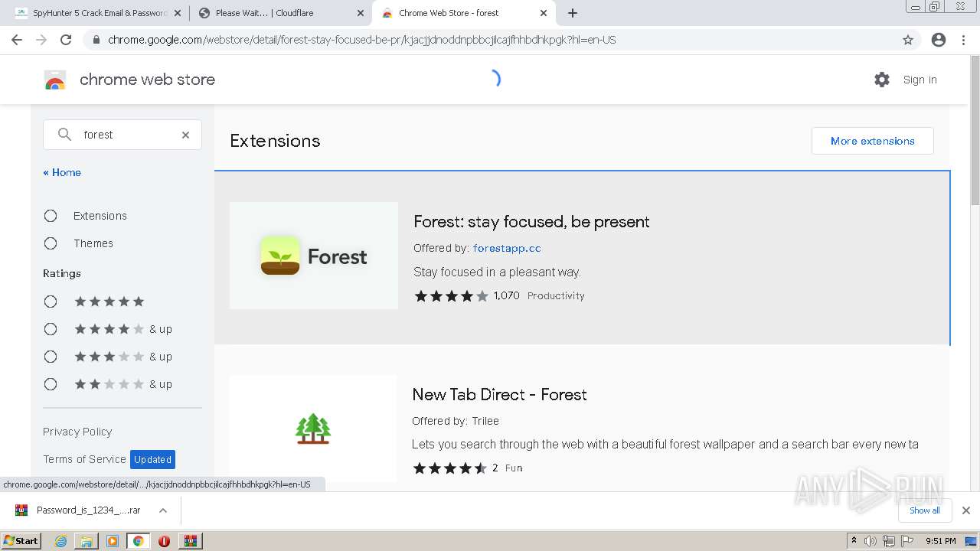Click the Action Center flag icon
Viewport: 980px width, 551px height.
pos(907,541)
